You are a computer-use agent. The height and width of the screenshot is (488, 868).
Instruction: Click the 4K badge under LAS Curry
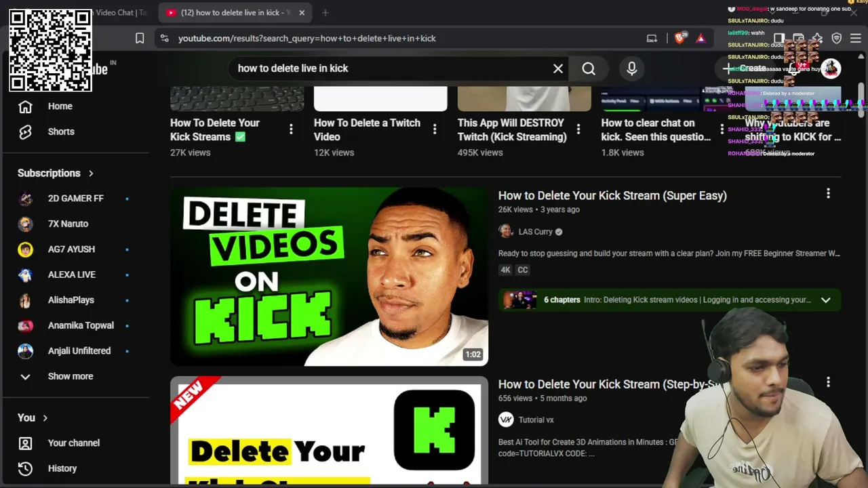click(505, 270)
